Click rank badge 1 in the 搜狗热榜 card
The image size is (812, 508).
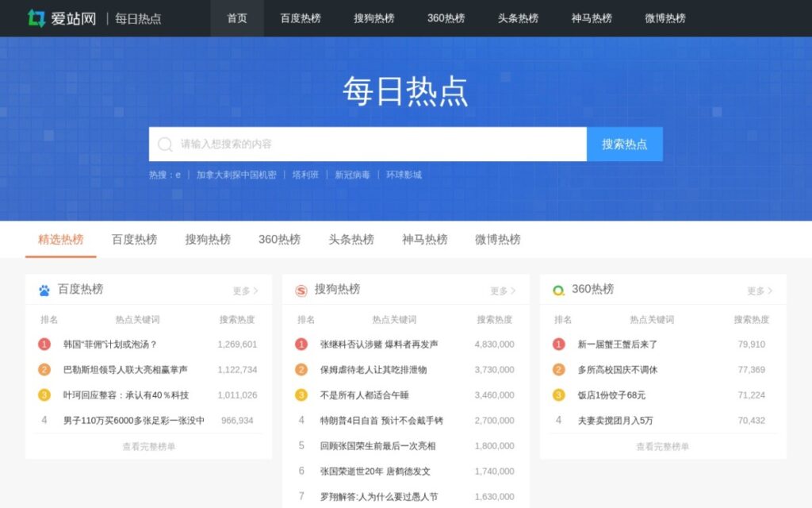pos(301,344)
